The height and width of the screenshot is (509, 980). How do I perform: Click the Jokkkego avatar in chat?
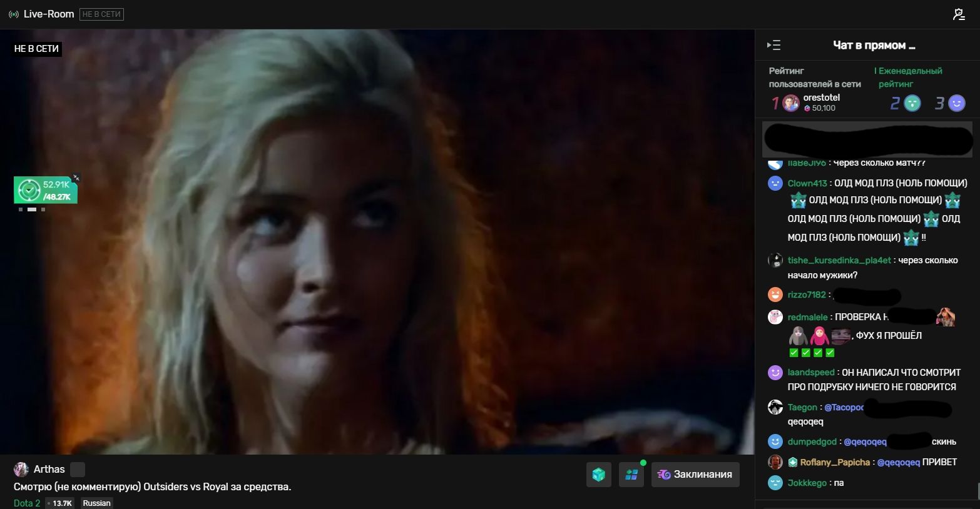coord(775,483)
